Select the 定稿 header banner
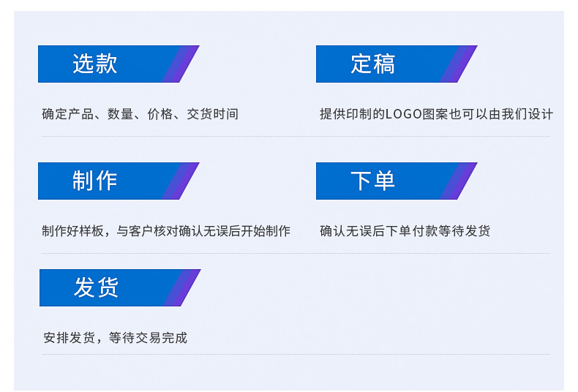The image size is (578, 392). (373, 64)
